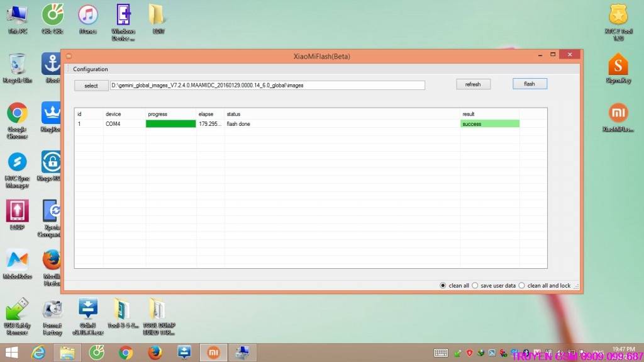Click the flash button
Screen dimensions: 644x362
click(x=530, y=84)
